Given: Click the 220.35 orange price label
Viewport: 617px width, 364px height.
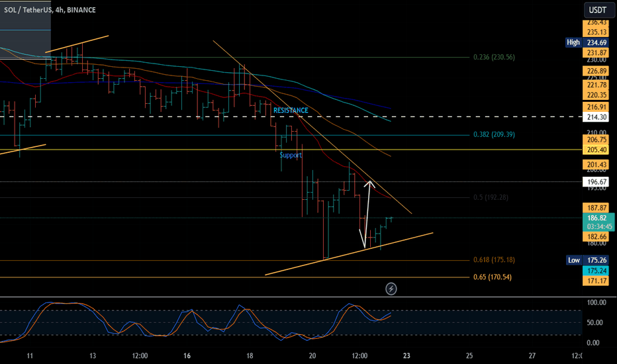Looking at the screenshot, I should click(x=596, y=95).
